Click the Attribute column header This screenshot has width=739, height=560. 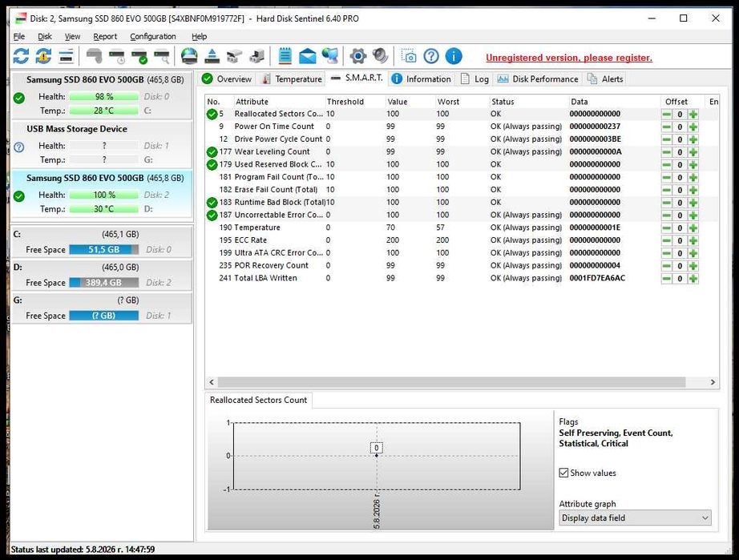(x=279, y=101)
